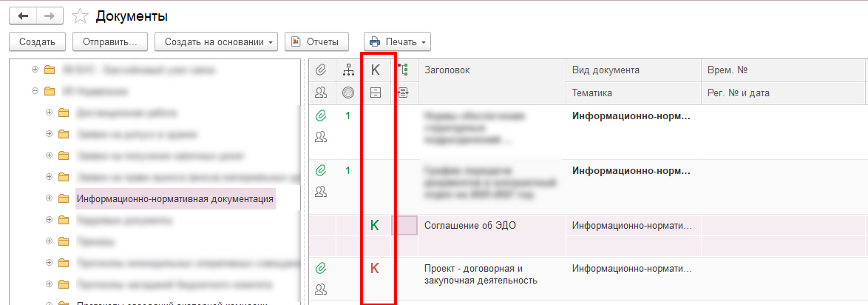Image resolution: width=868 pixels, height=305 pixels.
Task: Click the green paperclip in the first document row
Action: click(321, 115)
